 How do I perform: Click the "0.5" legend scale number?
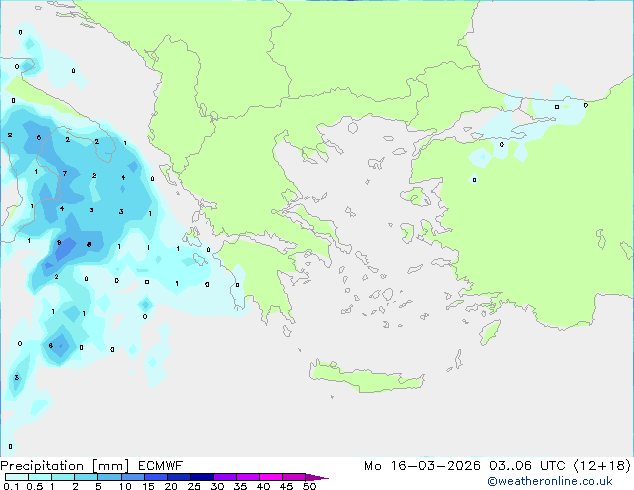click(x=35, y=486)
